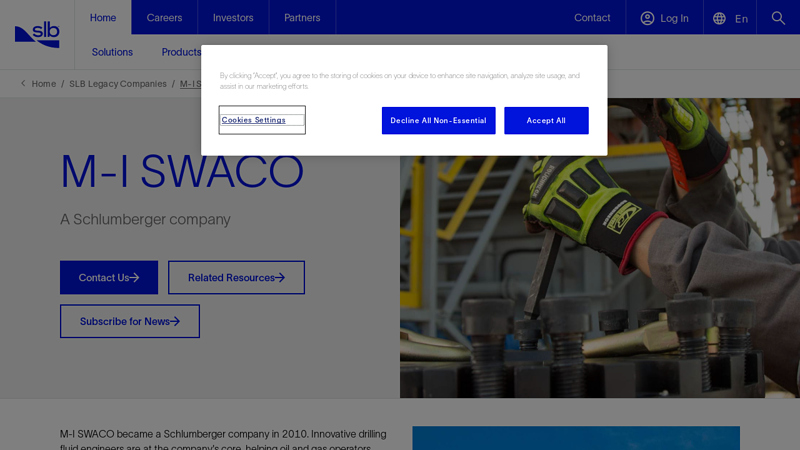The height and width of the screenshot is (450, 800).
Task: Click the breadcrumb back chevron
Action: tap(23, 83)
